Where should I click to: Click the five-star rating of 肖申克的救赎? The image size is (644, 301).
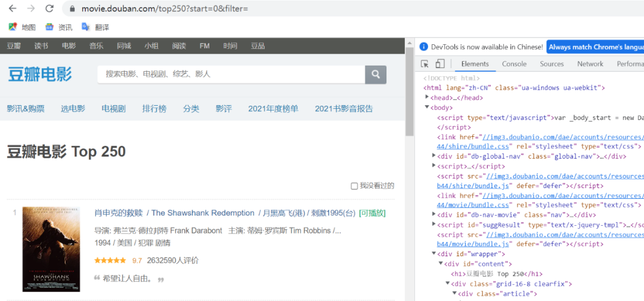point(110,260)
